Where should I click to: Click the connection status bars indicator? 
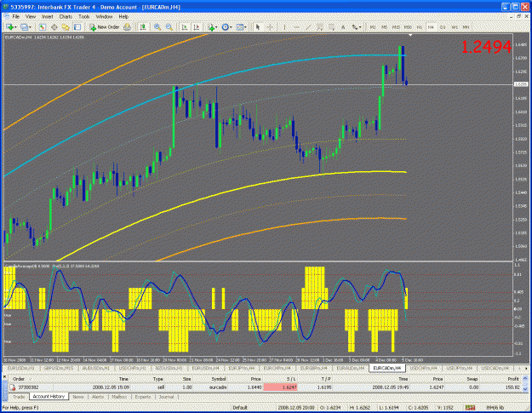point(470,408)
